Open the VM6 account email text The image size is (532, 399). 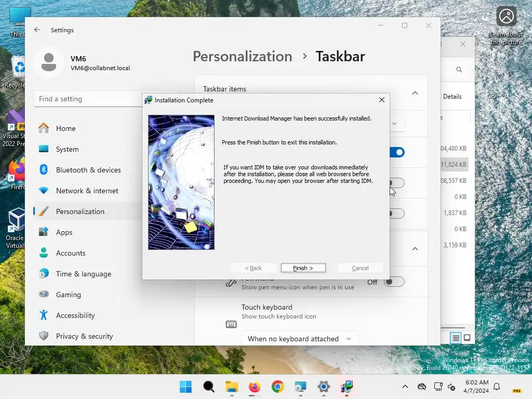100,68
